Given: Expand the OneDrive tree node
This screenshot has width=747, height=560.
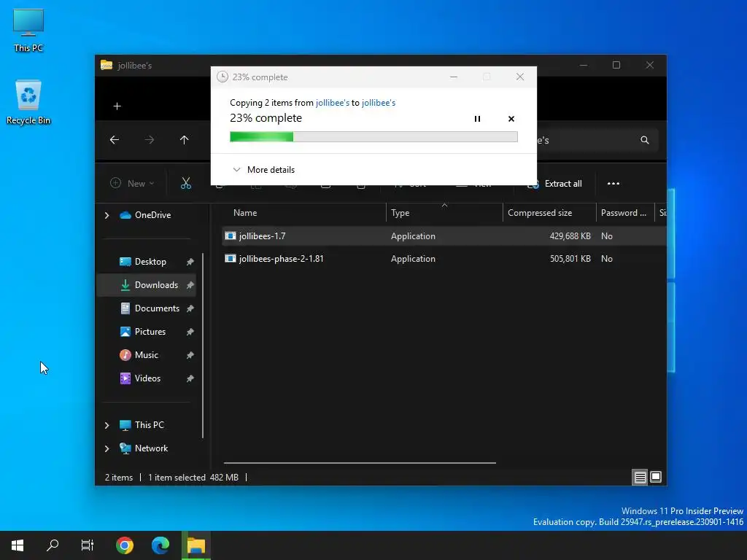Looking at the screenshot, I should click(107, 215).
